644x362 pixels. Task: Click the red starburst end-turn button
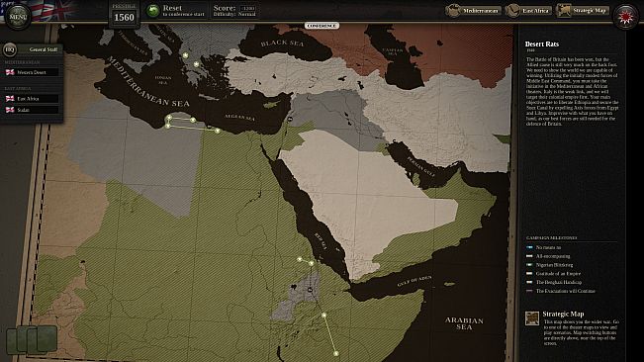[x=625, y=17]
